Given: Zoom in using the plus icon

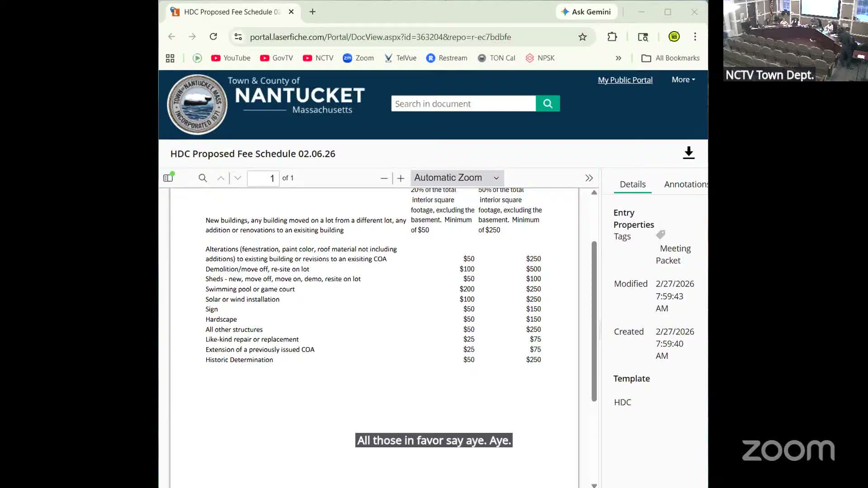Looking at the screenshot, I should (x=400, y=178).
